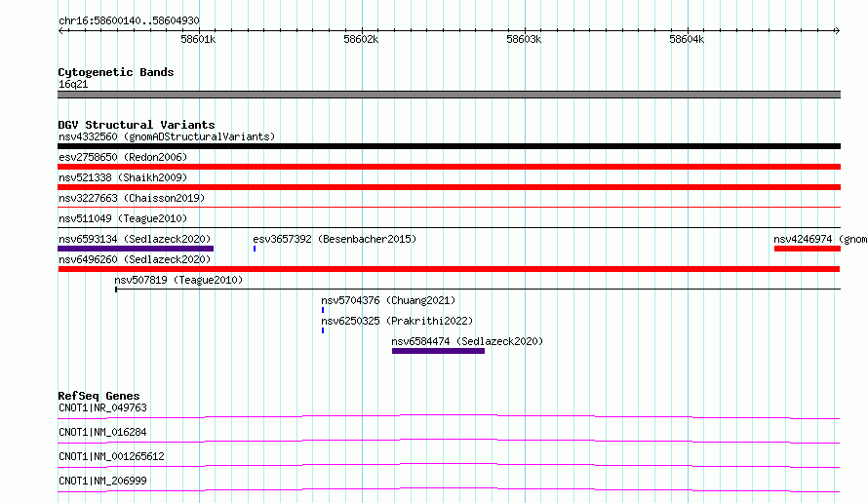This screenshot has width=868, height=503.
Task: Open variant nsv6584474 (Sedlazeck2020) label
Action: pos(467,341)
